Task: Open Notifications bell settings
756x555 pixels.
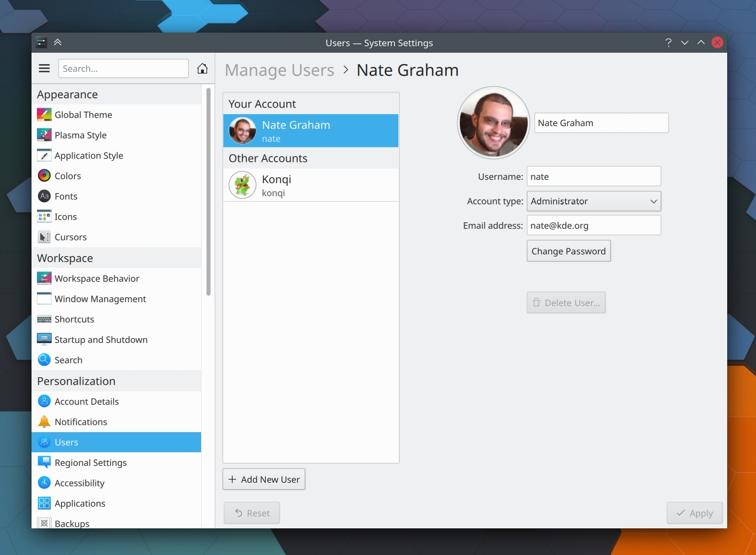Action: click(80, 422)
